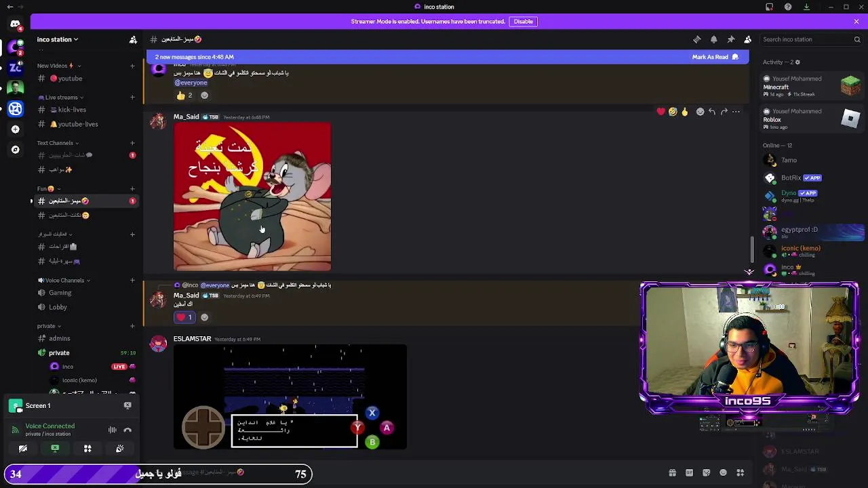
Task: Stop streaming Screen 1 icon
Action: pos(127,405)
